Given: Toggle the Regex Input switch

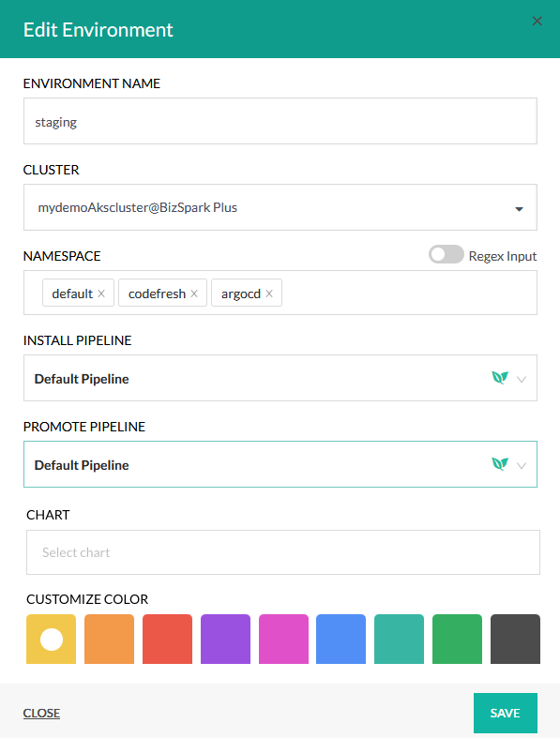Looking at the screenshot, I should tap(446, 255).
